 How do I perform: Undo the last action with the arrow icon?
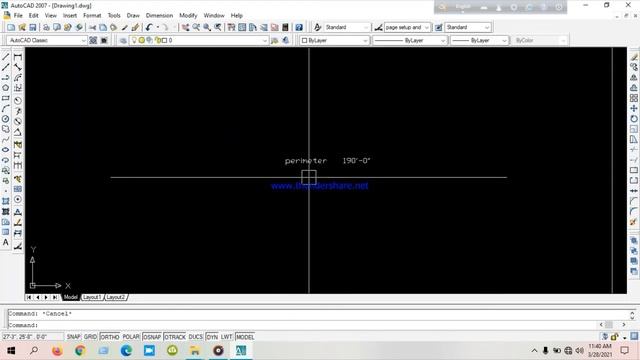pos(149,27)
